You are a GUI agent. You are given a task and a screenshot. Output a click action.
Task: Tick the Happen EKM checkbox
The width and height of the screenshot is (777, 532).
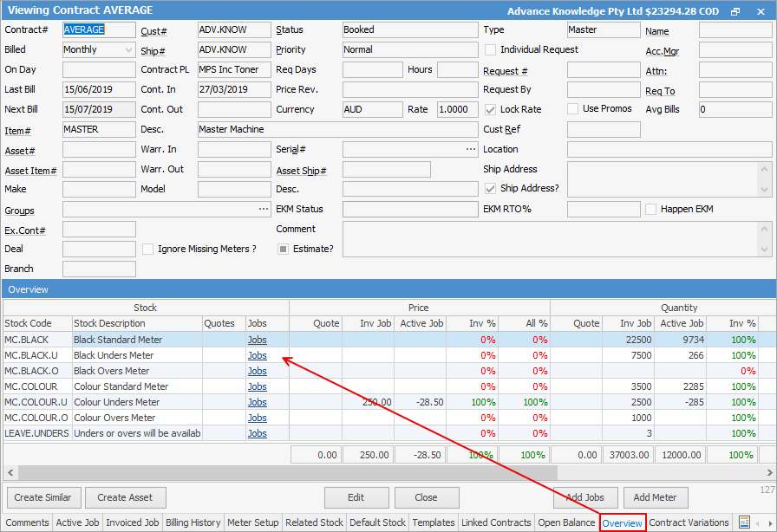pyautogui.click(x=650, y=209)
